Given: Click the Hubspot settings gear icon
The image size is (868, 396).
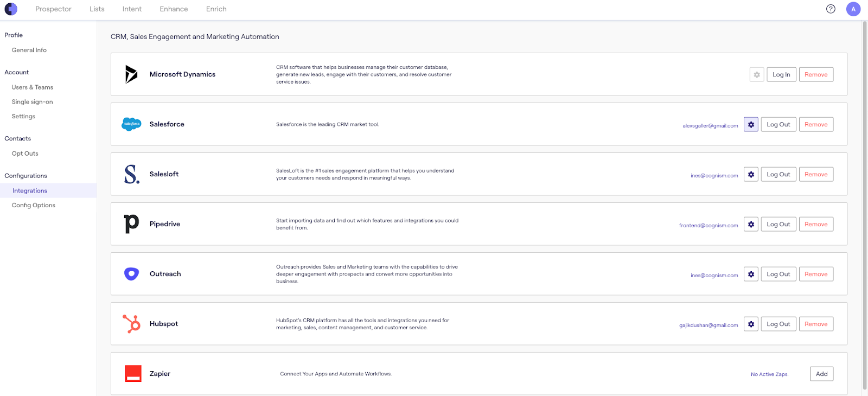Looking at the screenshot, I should coord(751,324).
